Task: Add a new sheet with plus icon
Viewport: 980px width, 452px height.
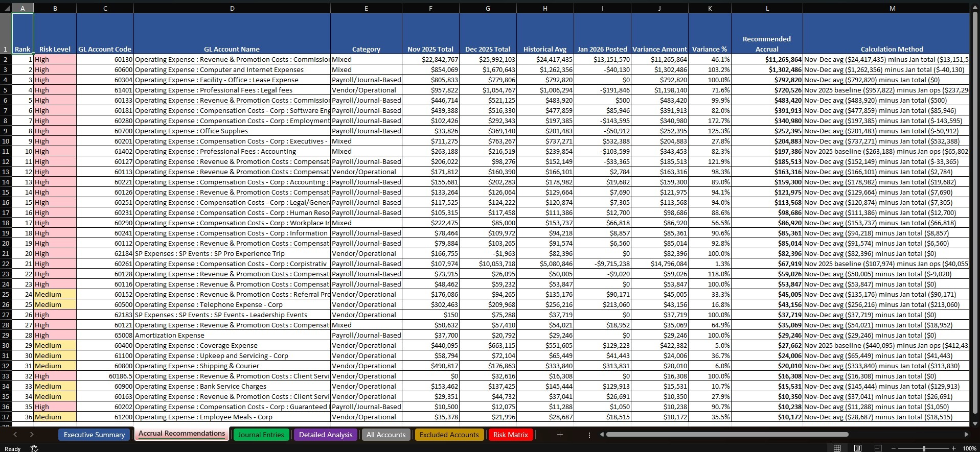Action: (x=560, y=435)
